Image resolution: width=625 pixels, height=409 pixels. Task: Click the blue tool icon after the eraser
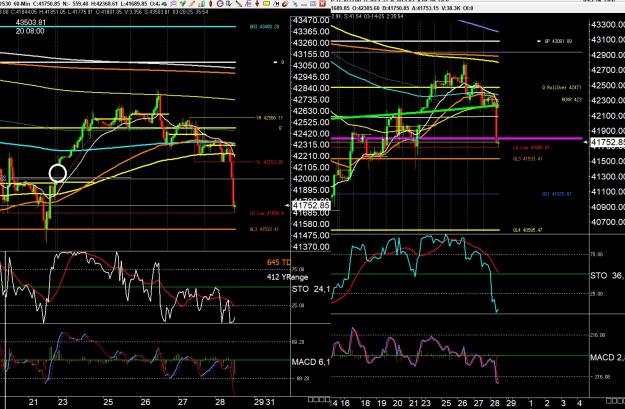pos(295,4)
